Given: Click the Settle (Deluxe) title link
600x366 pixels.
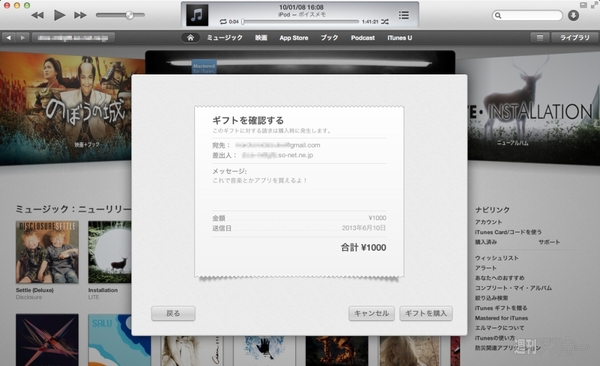Looking at the screenshot, I should tap(34, 290).
